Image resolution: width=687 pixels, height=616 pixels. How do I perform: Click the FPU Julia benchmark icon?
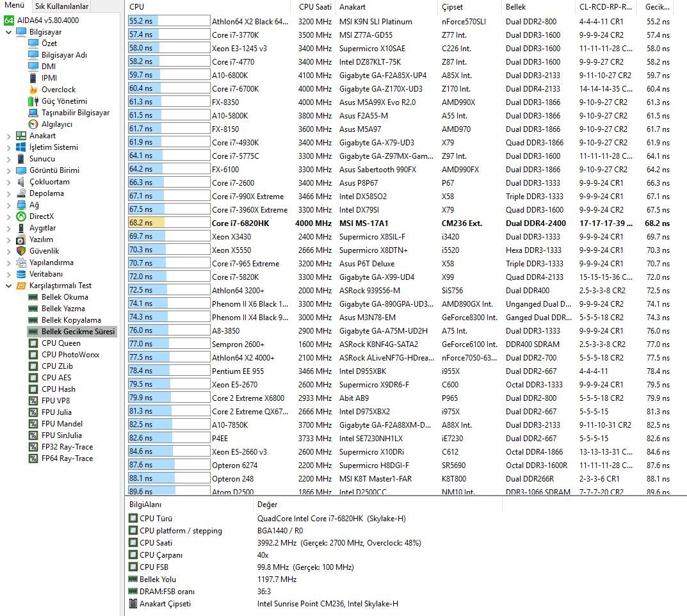coord(33,412)
